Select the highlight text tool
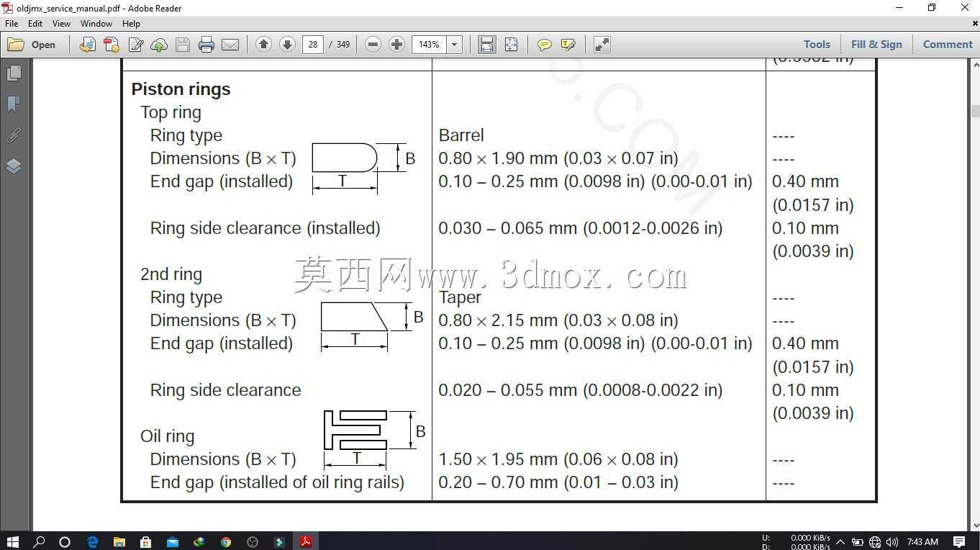This screenshot has width=980, height=550. [568, 45]
